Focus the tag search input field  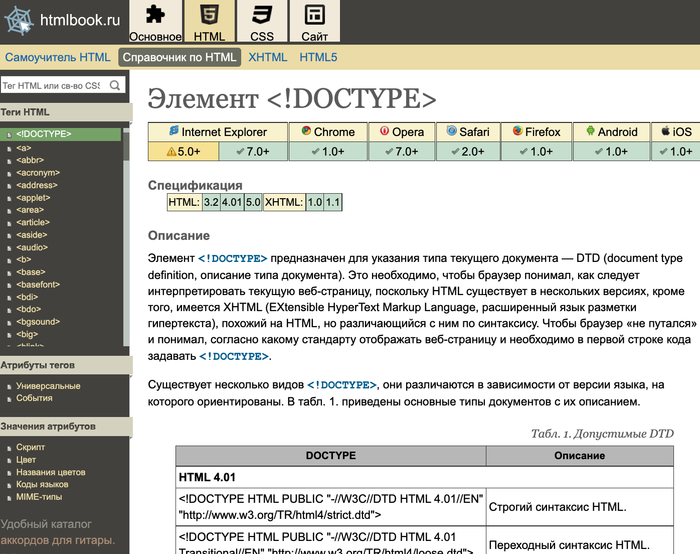point(51,86)
